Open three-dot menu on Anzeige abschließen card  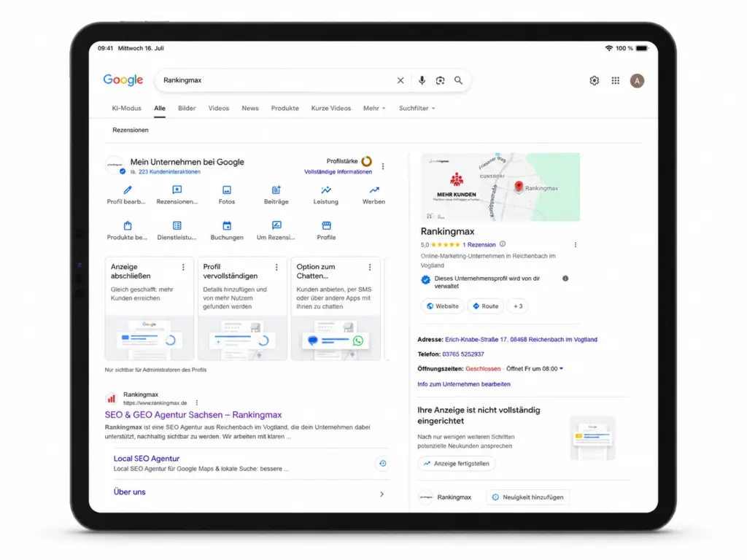(183, 268)
